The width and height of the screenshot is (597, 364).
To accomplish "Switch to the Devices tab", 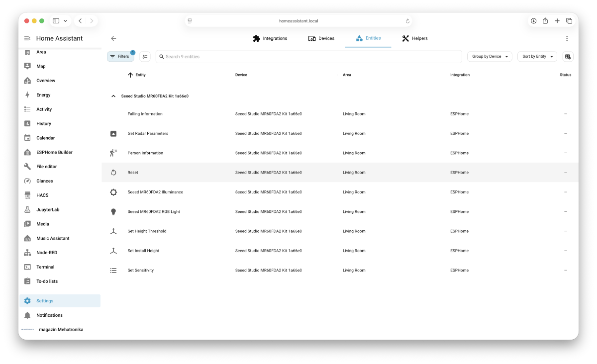I will [321, 38].
